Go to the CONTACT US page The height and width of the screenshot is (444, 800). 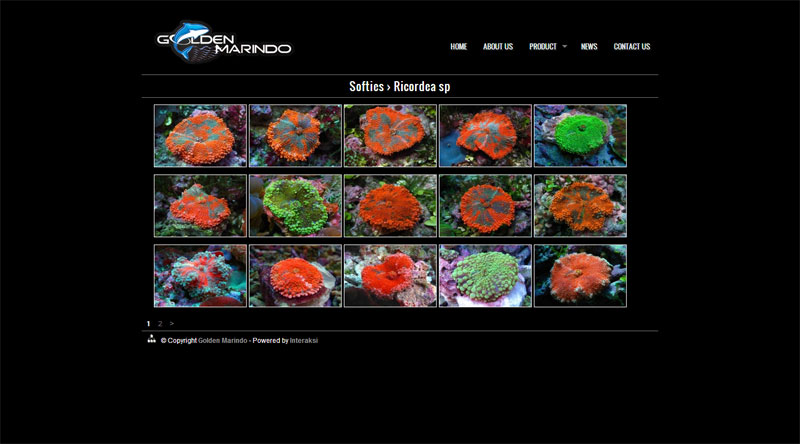pos(632,46)
